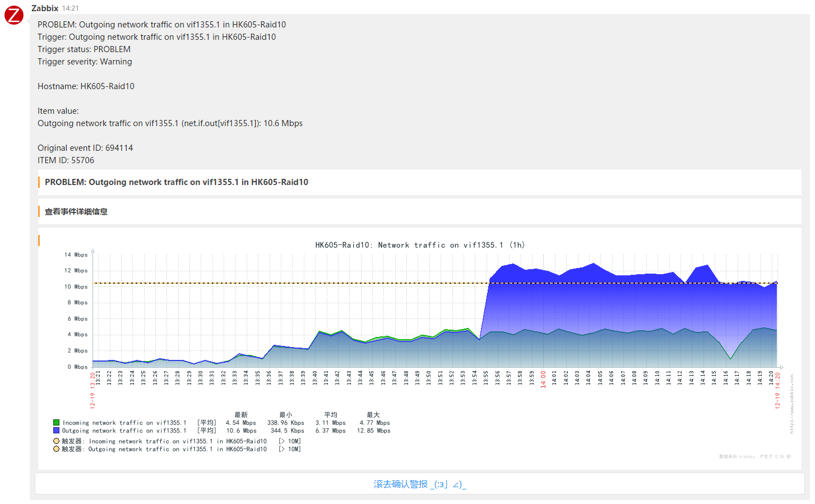The image size is (815, 504).
Task: Select text 'Trigger status: PROBLEM'
Action: pyautogui.click(x=84, y=49)
